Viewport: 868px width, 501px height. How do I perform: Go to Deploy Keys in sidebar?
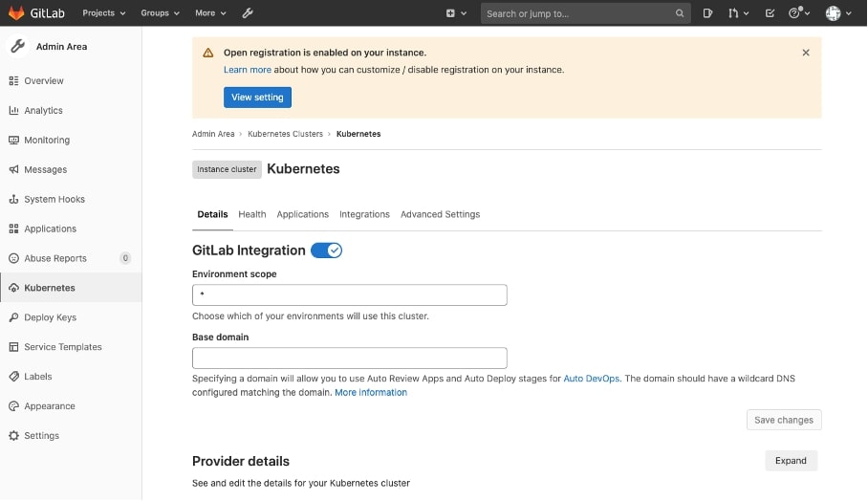click(x=50, y=317)
